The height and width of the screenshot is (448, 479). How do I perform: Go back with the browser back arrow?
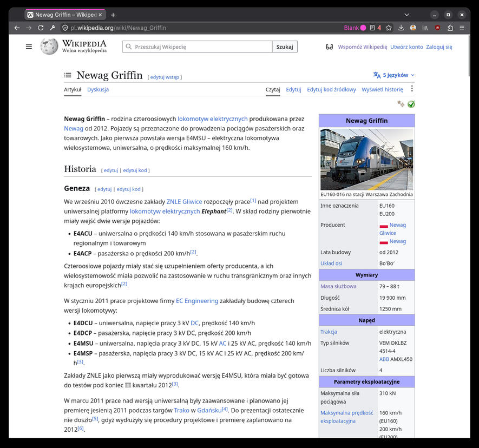click(x=17, y=28)
